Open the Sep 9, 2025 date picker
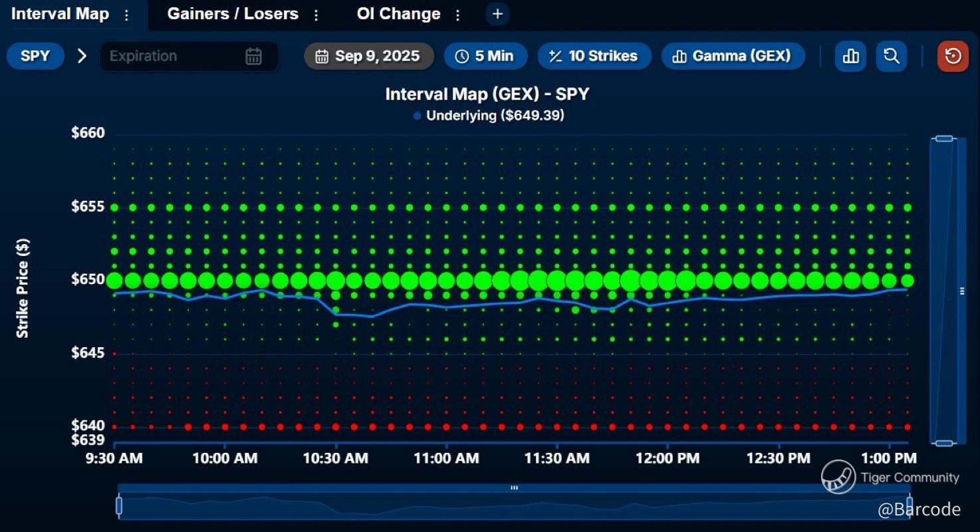 pyautogui.click(x=369, y=57)
